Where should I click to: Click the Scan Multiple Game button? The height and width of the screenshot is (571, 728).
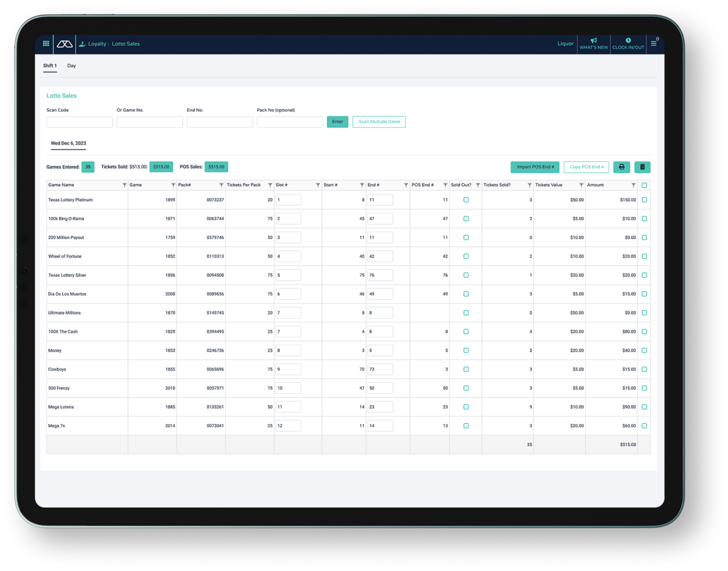[379, 122]
